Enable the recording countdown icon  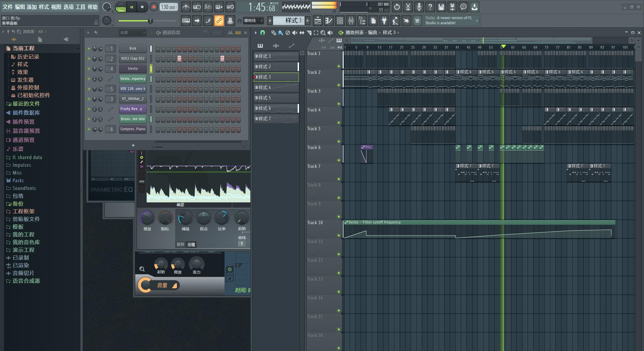click(x=208, y=7)
